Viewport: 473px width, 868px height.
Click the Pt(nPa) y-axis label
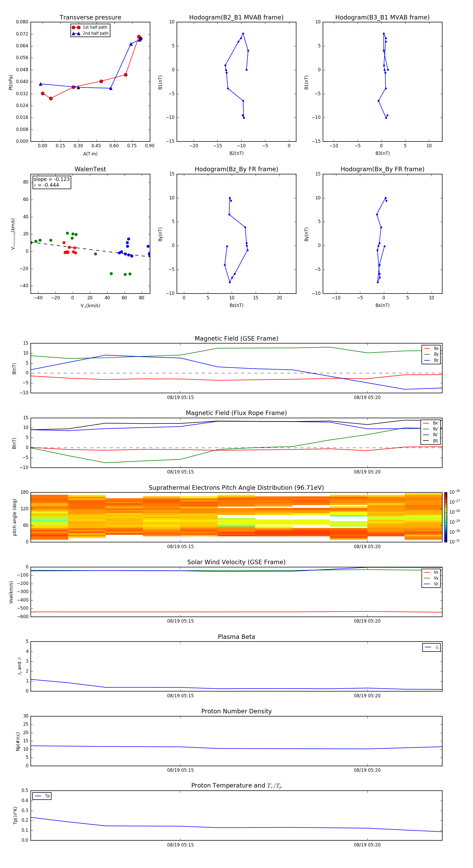(11, 82)
